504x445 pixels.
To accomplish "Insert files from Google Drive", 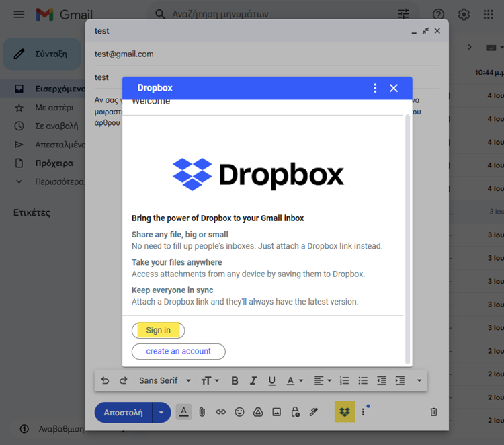I will point(258,412).
